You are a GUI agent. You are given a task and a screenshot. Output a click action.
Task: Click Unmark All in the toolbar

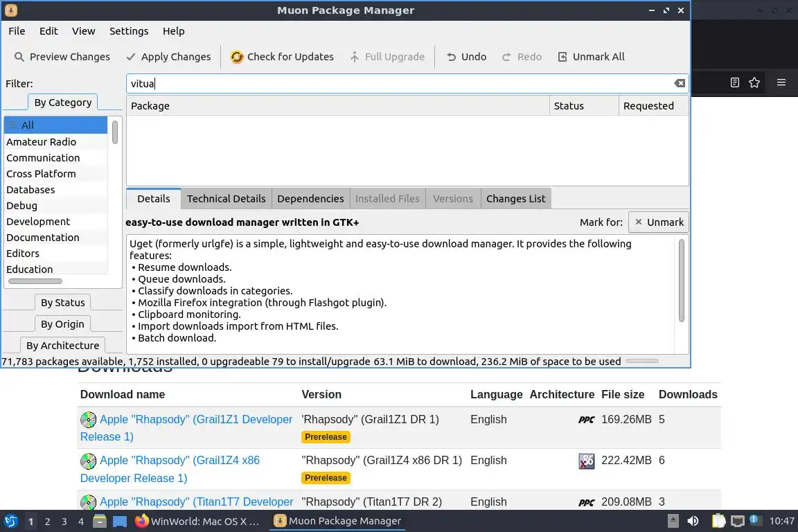coord(591,57)
